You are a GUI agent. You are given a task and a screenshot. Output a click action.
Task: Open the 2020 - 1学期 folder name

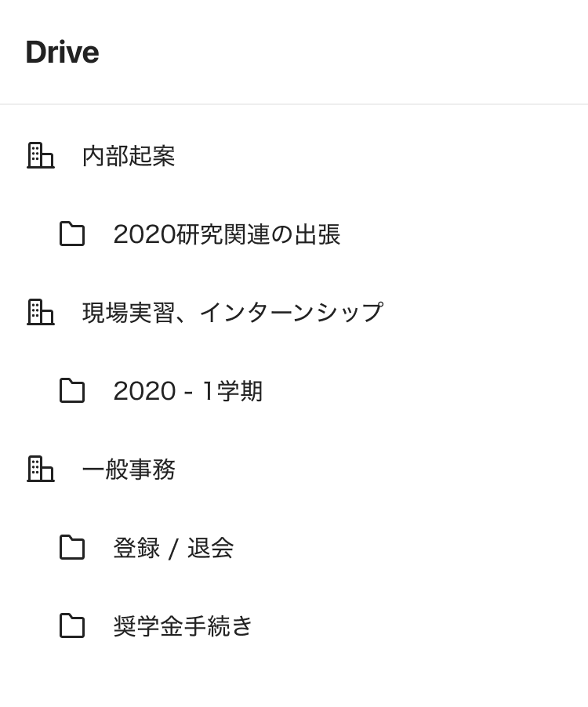(187, 391)
